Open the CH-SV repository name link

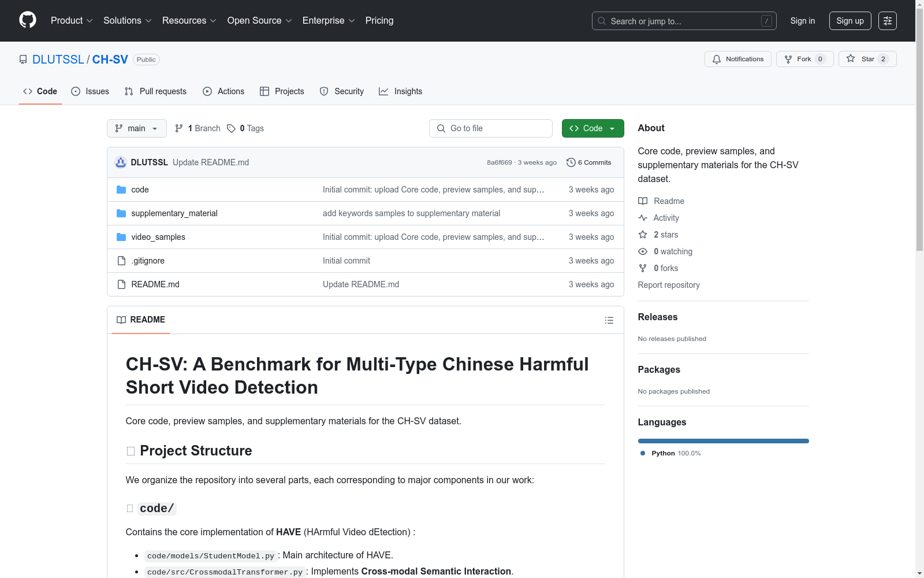click(110, 60)
